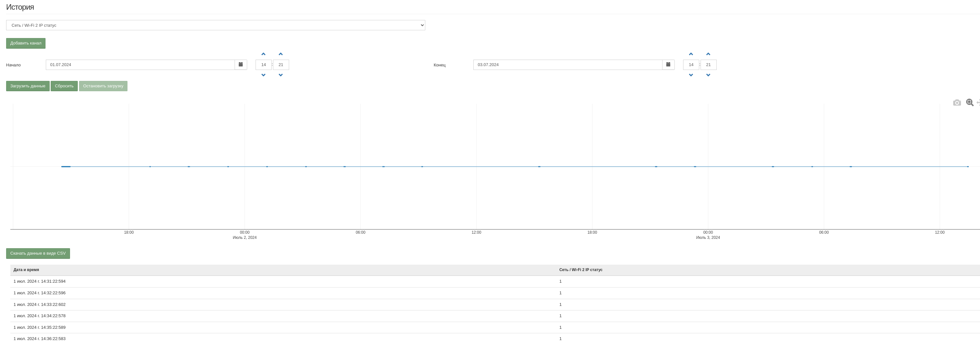The height and width of the screenshot is (342, 980).
Task: Click Загрузить данные to load data
Action: coord(28,86)
